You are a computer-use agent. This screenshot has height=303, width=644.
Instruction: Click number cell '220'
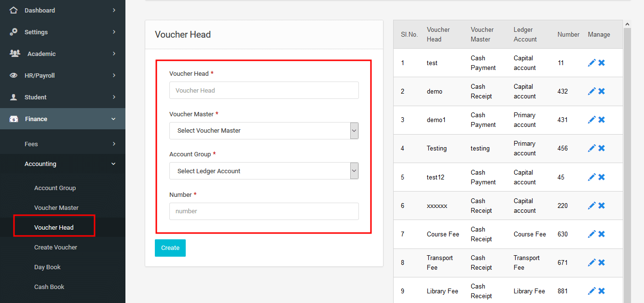[562, 206]
